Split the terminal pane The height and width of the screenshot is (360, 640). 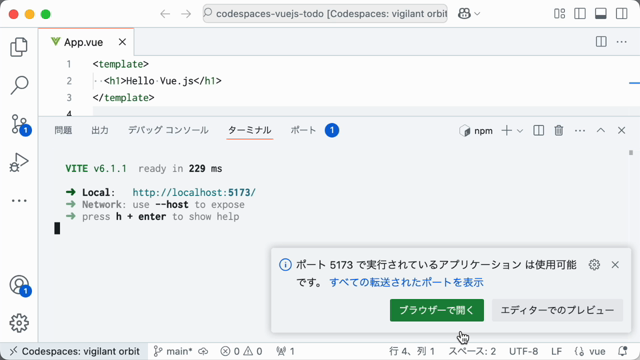click(538, 131)
